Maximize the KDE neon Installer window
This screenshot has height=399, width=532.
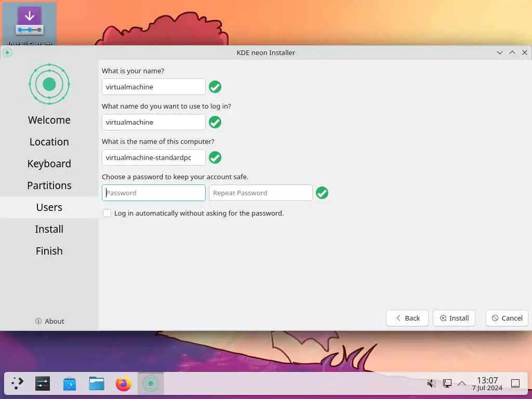click(512, 52)
